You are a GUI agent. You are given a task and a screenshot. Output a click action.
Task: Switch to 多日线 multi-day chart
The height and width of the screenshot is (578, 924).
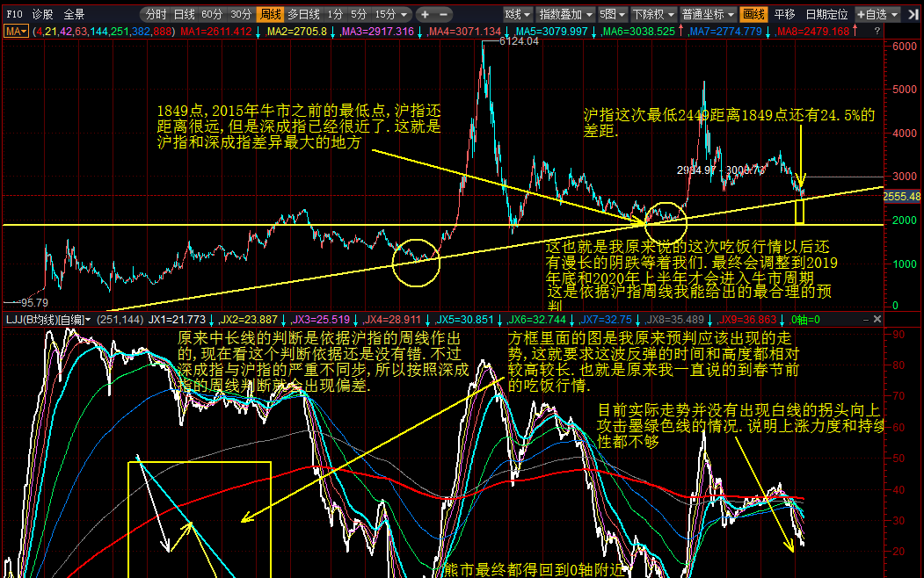pos(303,14)
